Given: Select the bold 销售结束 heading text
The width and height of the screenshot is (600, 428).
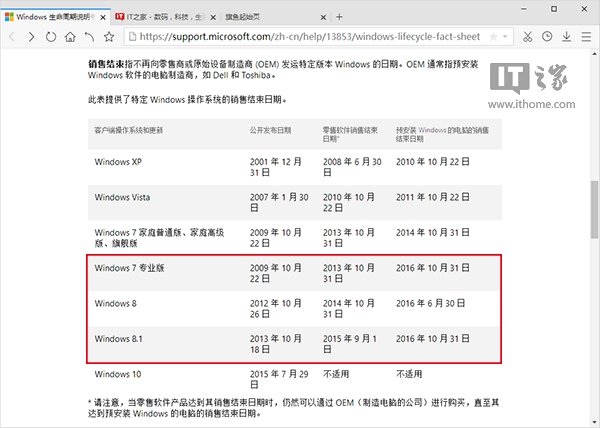Looking at the screenshot, I should point(106,64).
